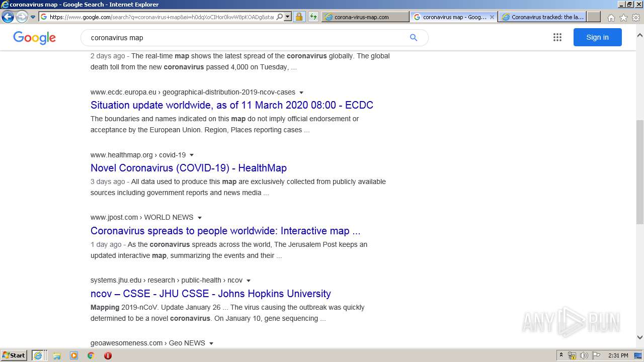Screen dimensions: 644x362
Task: Open the Internet Explorer Home icon
Action: pos(611,18)
